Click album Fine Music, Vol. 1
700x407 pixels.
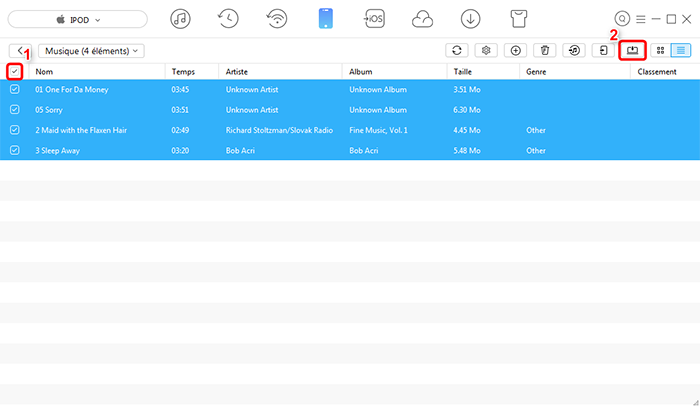[x=378, y=130]
